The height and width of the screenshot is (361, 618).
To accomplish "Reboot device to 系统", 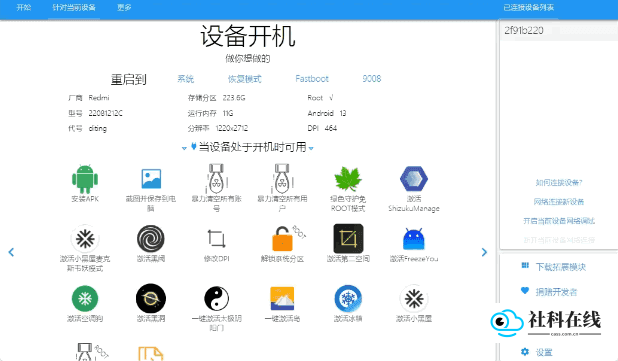I will (186, 79).
